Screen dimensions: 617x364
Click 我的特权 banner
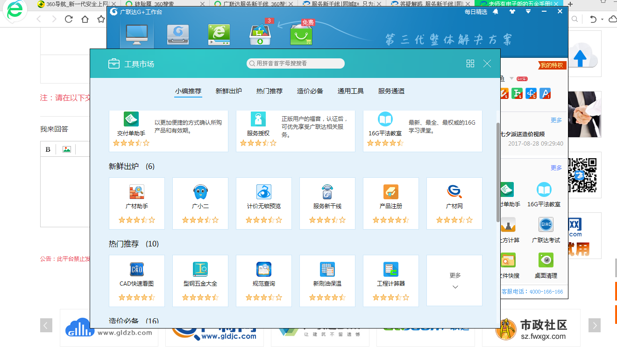tap(553, 65)
